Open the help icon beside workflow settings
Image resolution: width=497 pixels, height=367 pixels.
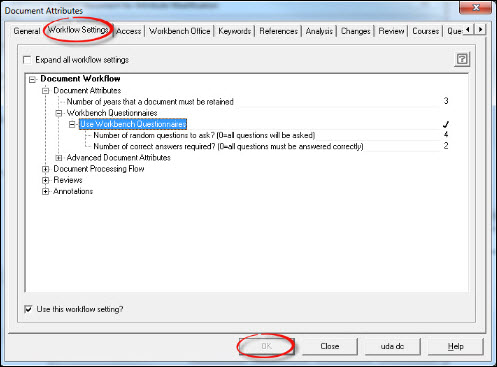pyautogui.click(x=462, y=59)
